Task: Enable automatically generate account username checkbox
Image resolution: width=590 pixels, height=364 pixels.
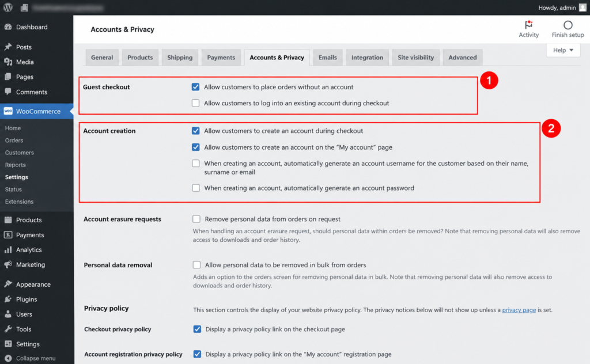Action: click(196, 163)
